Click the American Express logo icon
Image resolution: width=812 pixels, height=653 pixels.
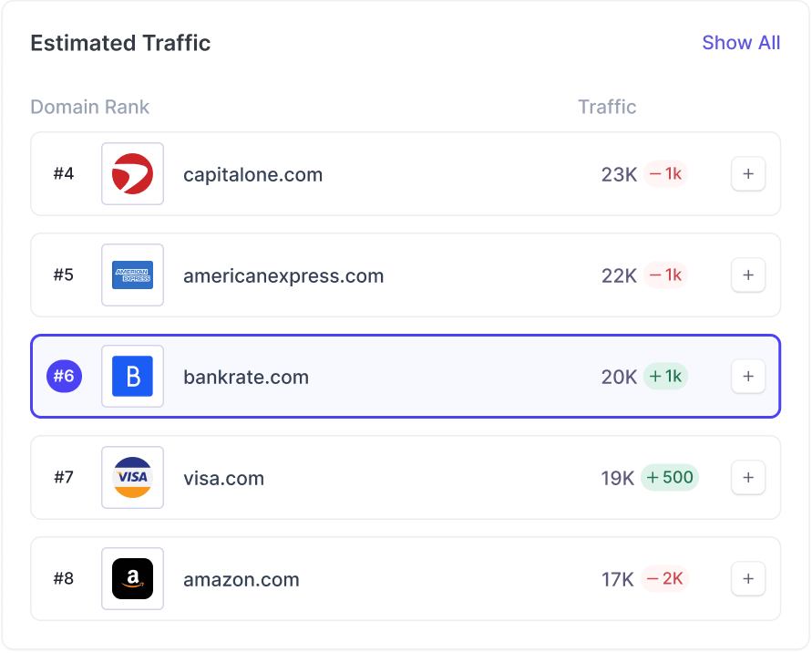132,275
